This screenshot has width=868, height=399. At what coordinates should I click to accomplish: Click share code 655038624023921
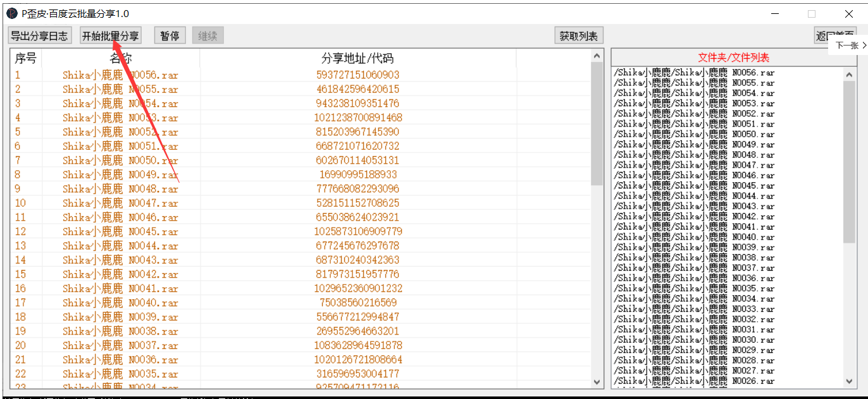[357, 218]
